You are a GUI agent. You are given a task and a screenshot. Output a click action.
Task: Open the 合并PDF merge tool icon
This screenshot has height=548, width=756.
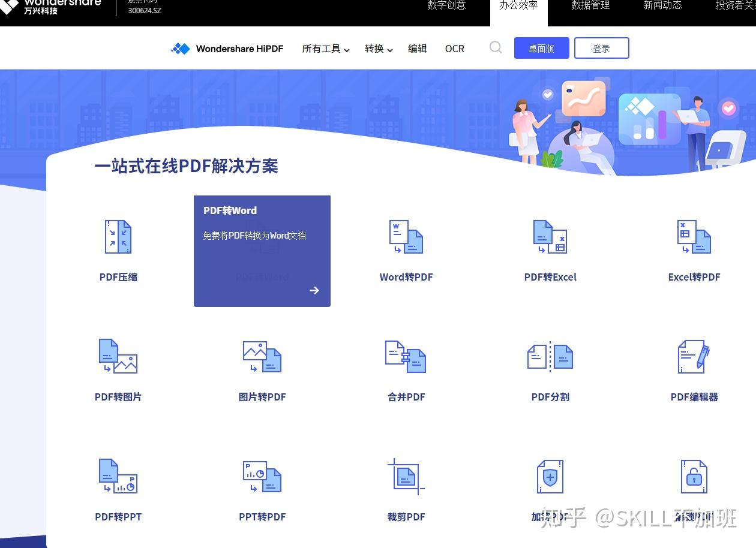tap(406, 356)
